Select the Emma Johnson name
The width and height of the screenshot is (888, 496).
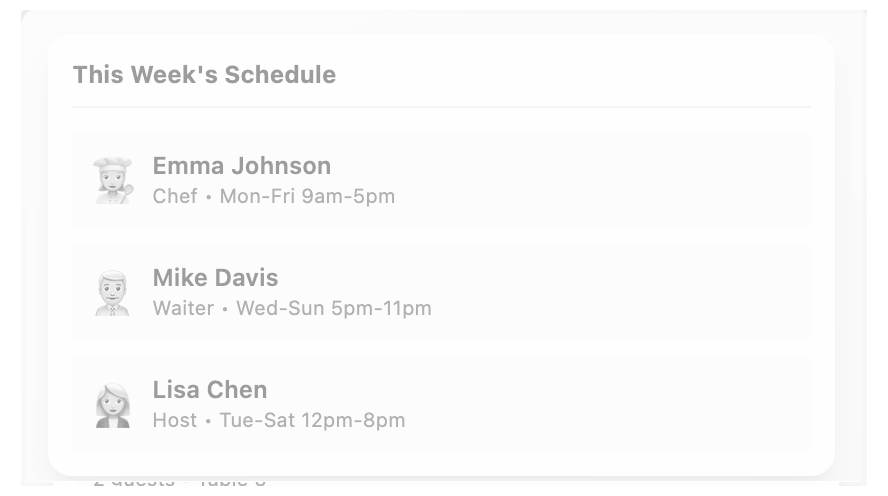coord(241,166)
